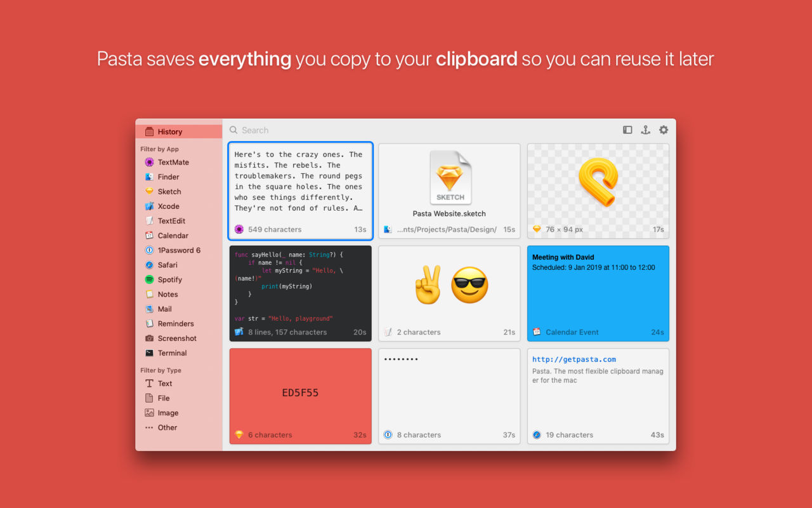Select the sayHello code snippet clipping
Viewport: 812px width, 508px height.
click(301, 293)
